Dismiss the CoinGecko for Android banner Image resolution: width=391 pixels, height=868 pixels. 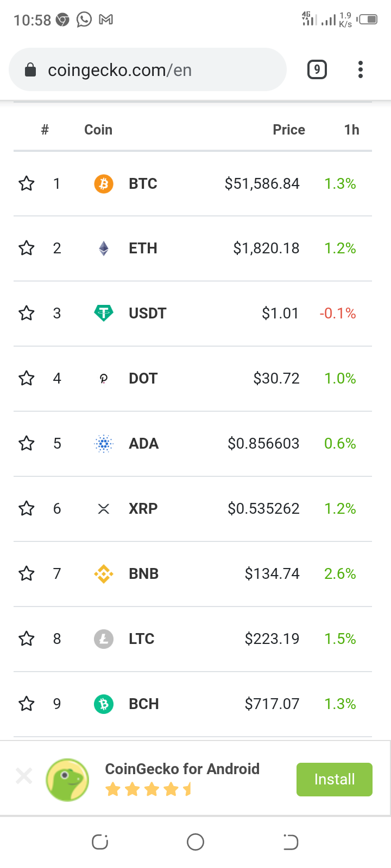(24, 776)
